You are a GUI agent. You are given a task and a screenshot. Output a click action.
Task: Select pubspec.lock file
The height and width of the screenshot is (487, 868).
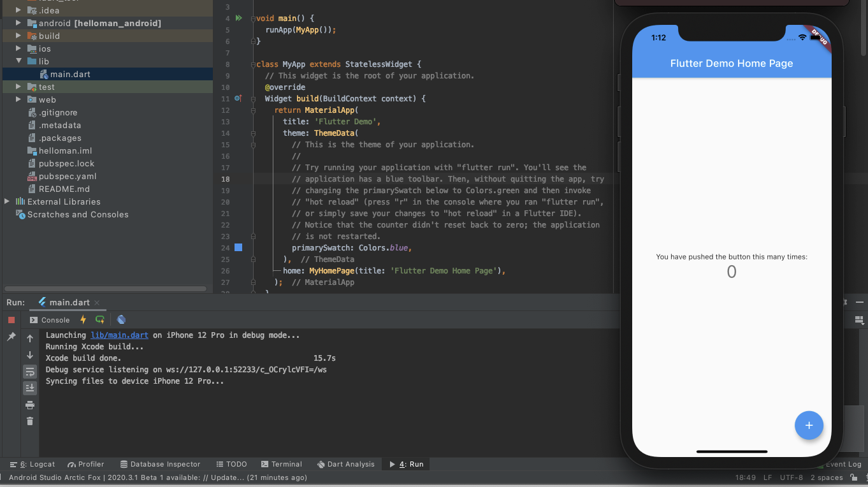(66, 164)
